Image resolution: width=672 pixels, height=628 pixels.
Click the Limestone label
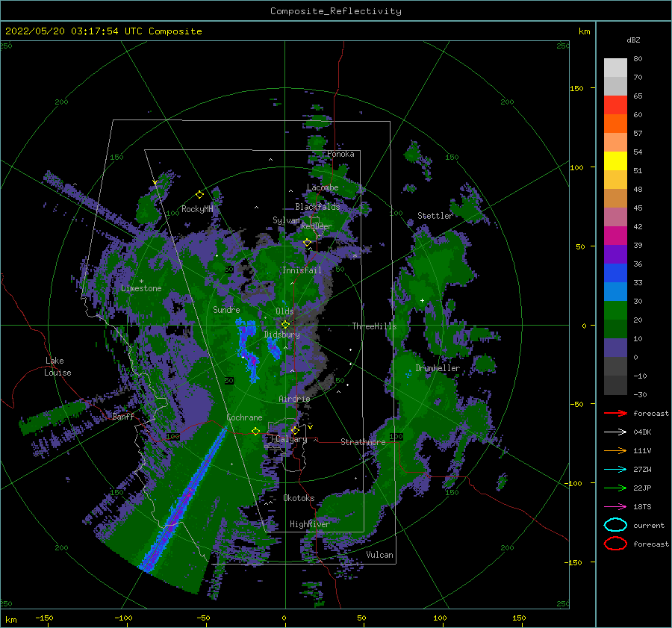(x=141, y=288)
